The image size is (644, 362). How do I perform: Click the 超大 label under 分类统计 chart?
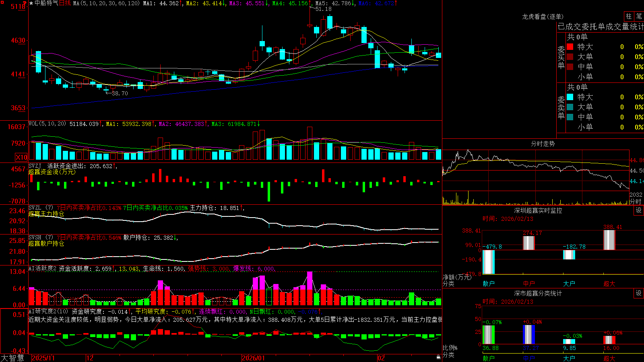click(609, 358)
